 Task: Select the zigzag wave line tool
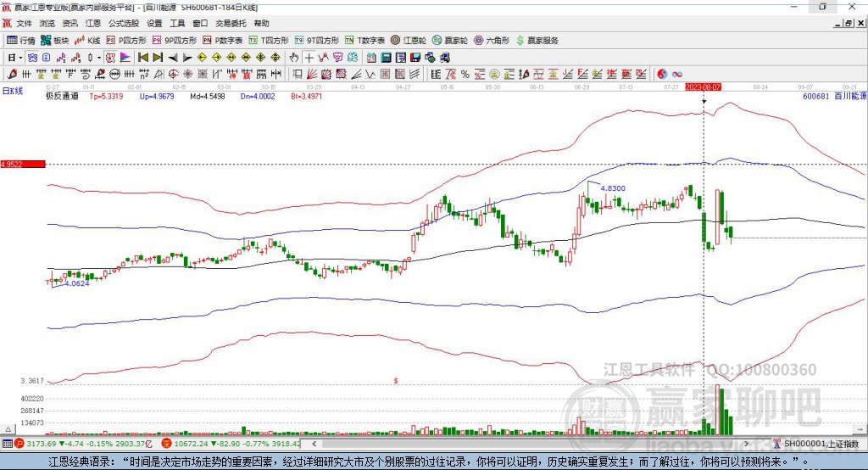click(x=370, y=74)
